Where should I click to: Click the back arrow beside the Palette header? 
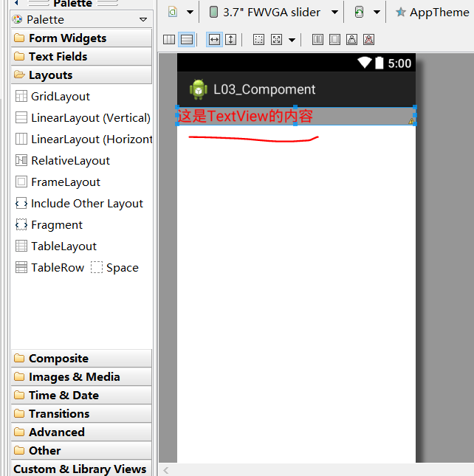tap(16, 3)
